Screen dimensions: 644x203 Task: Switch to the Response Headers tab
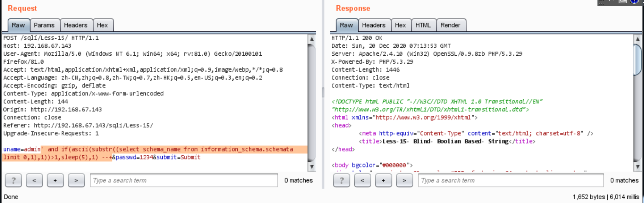[x=374, y=25]
